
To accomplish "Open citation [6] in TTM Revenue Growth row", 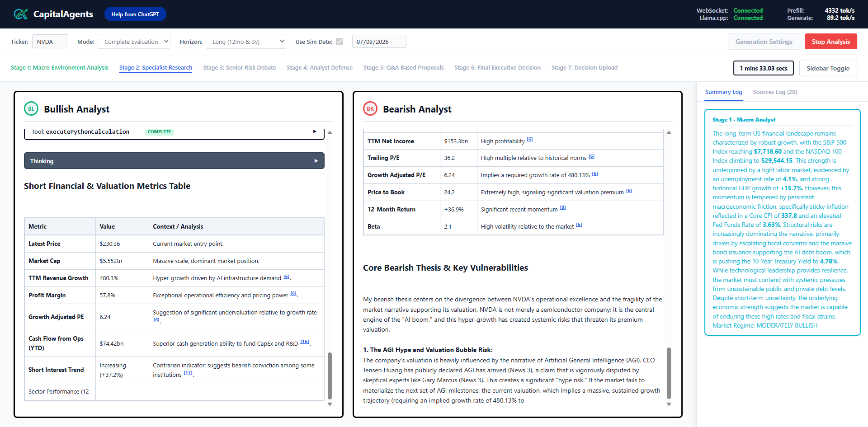I will point(287,277).
